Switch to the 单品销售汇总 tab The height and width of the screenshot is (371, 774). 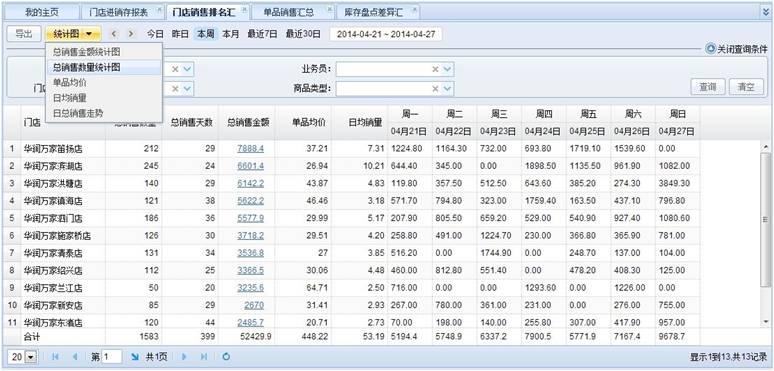tap(288, 12)
